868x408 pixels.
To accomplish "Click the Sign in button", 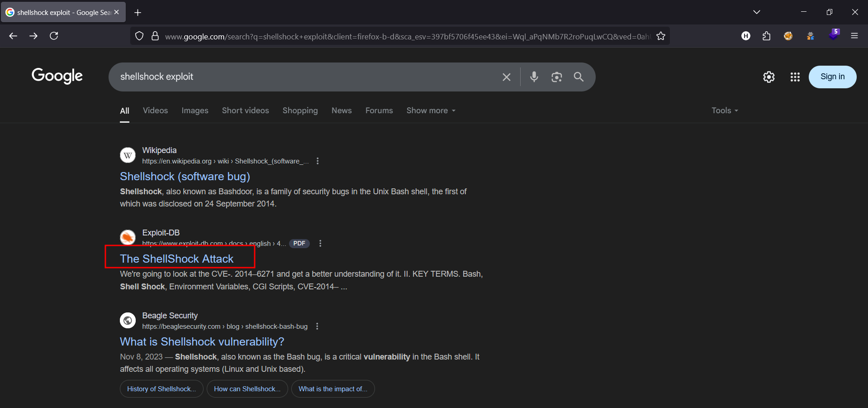I will (832, 77).
